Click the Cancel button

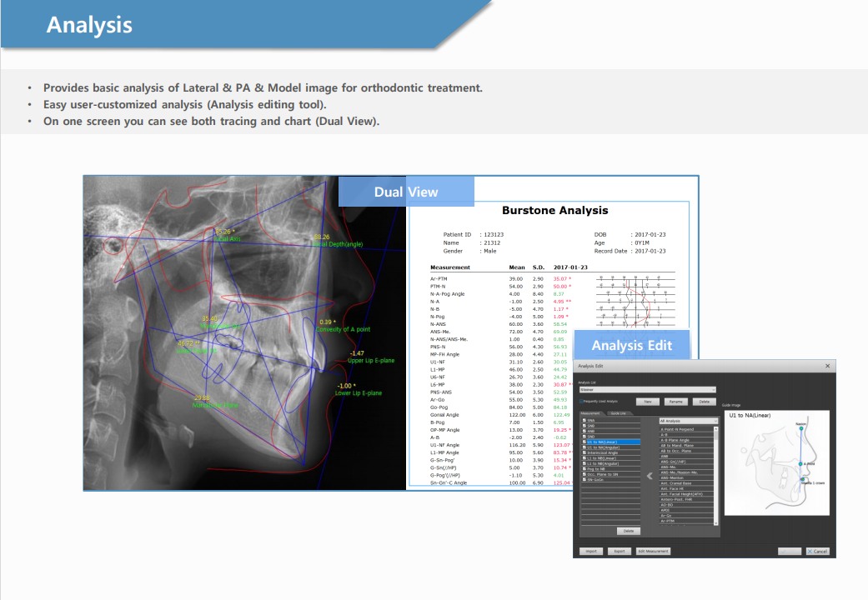pyautogui.click(x=818, y=552)
